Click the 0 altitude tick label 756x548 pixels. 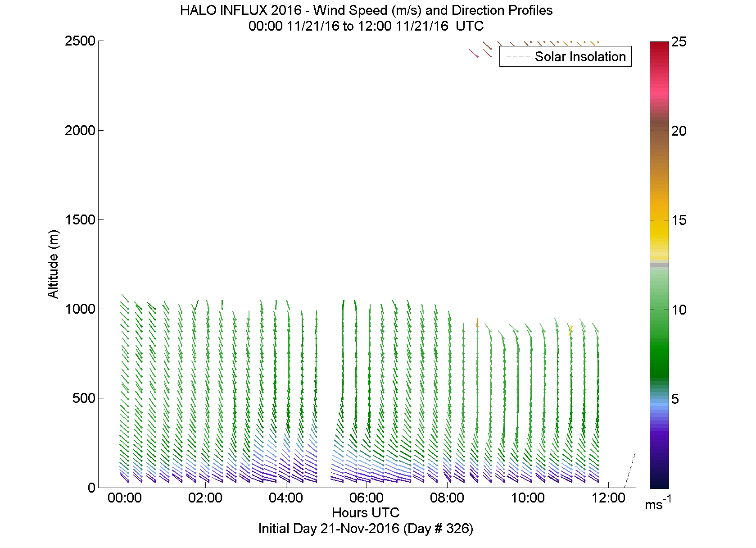point(92,488)
